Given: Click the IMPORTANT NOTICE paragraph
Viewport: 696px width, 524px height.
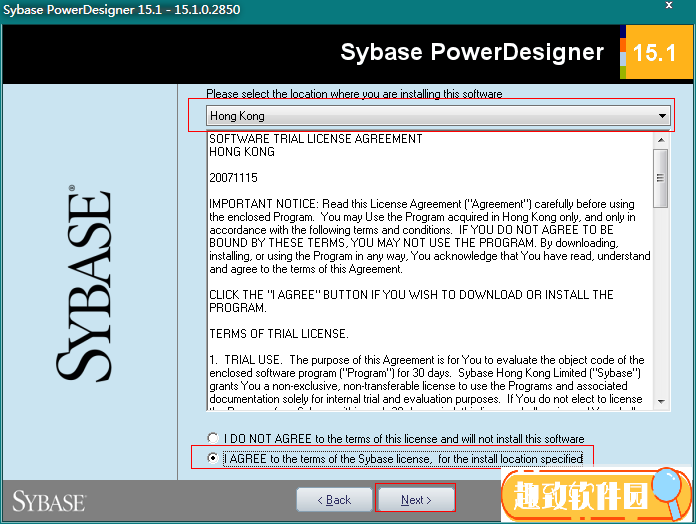Looking at the screenshot, I should click(430, 236).
